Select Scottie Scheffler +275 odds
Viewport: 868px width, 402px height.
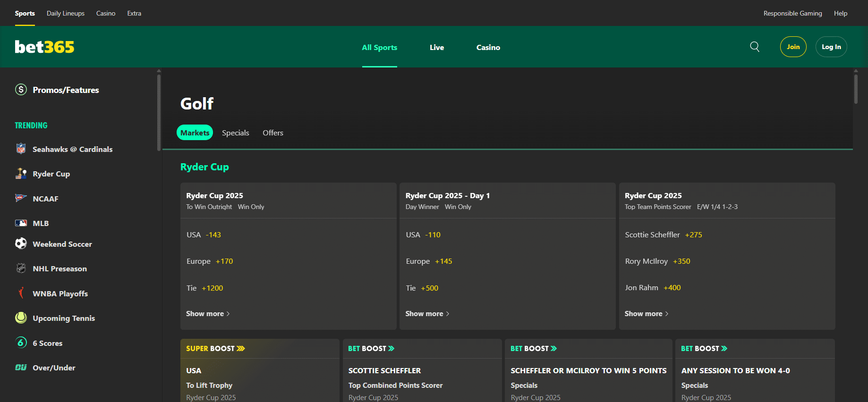pos(664,234)
